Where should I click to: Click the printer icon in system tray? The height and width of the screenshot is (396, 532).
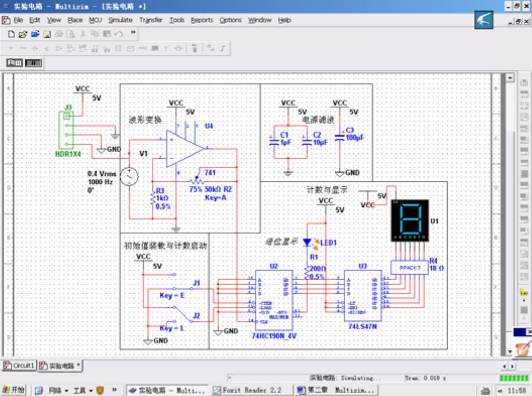[x=486, y=390]
